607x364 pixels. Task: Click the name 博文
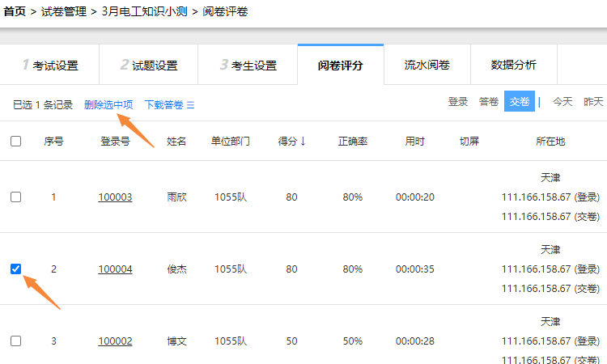click(176, 341)
